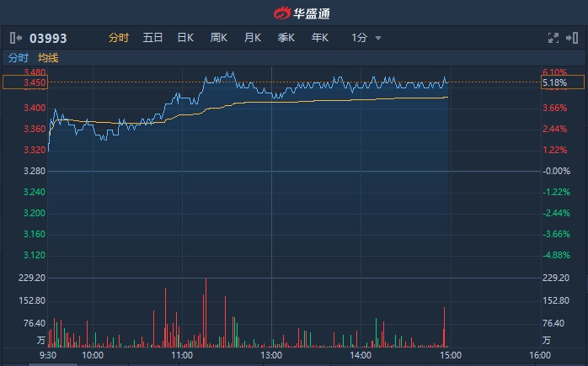Select the 日K chart tab
The image size is (588, 366).
185,38
